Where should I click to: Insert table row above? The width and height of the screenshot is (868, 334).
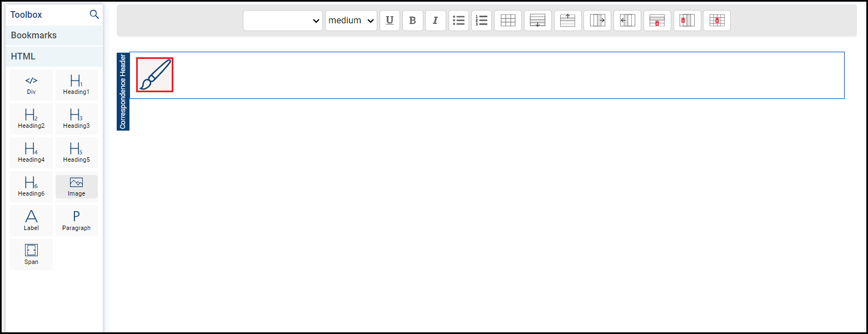(568, 21)
